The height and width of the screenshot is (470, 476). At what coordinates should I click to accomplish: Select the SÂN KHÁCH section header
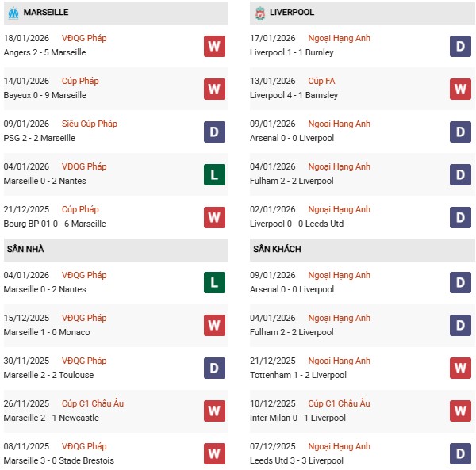(x=277, y=249)
